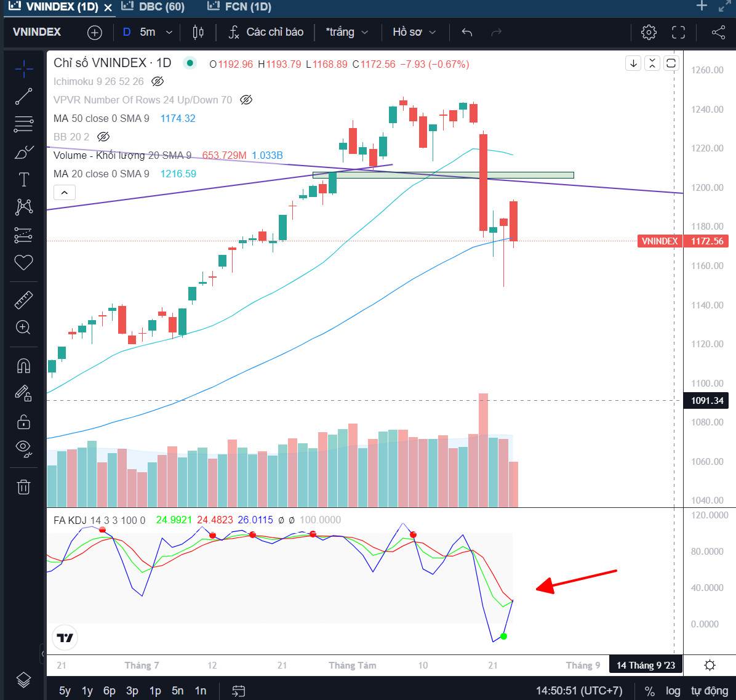736x700 pixels.
Task: Enter fullscreen mode
Action: click(x=678, y=33)
